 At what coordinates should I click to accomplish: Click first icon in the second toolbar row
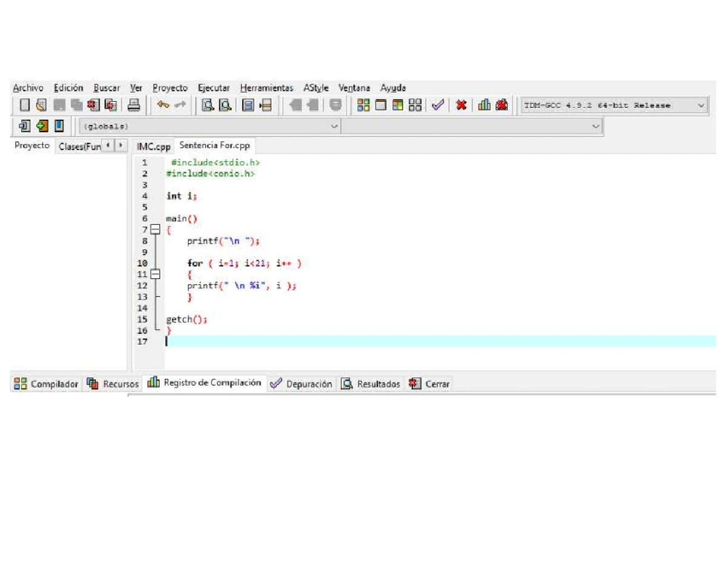point(24,125)
